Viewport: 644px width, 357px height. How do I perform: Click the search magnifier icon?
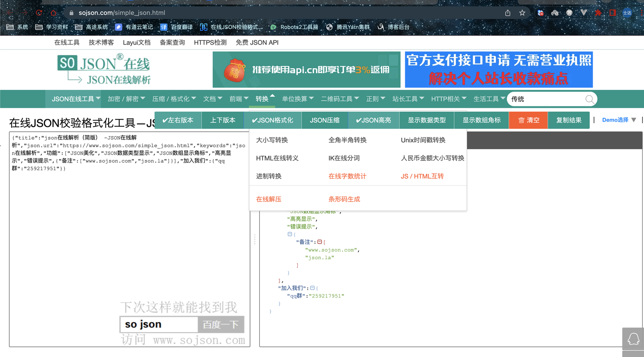pyautogui.click(x=589, y=99)
